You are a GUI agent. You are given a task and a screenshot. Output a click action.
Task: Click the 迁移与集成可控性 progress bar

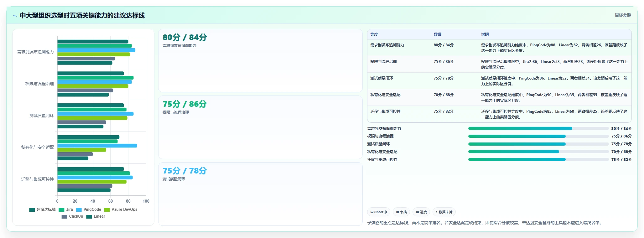(x=538, y=159)
